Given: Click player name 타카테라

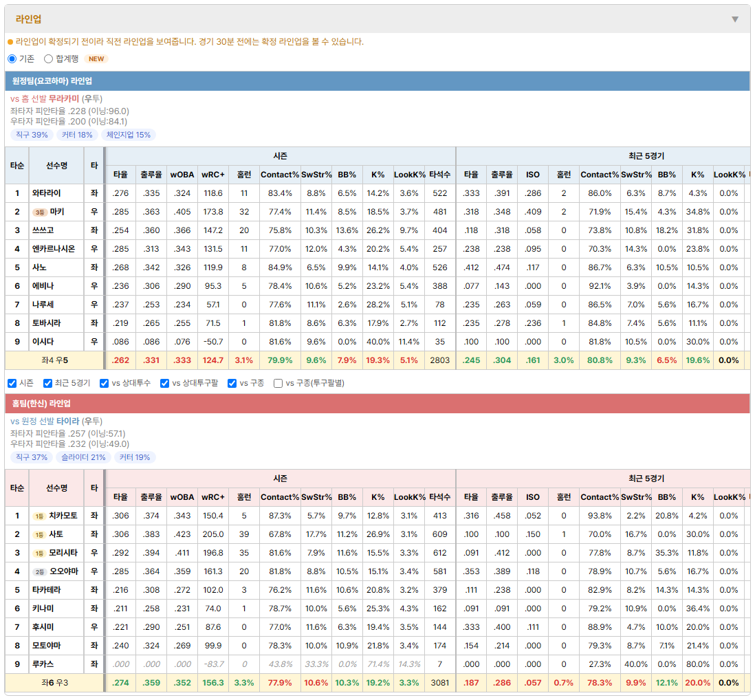Looking at the screenshot, I should [47, 590].
